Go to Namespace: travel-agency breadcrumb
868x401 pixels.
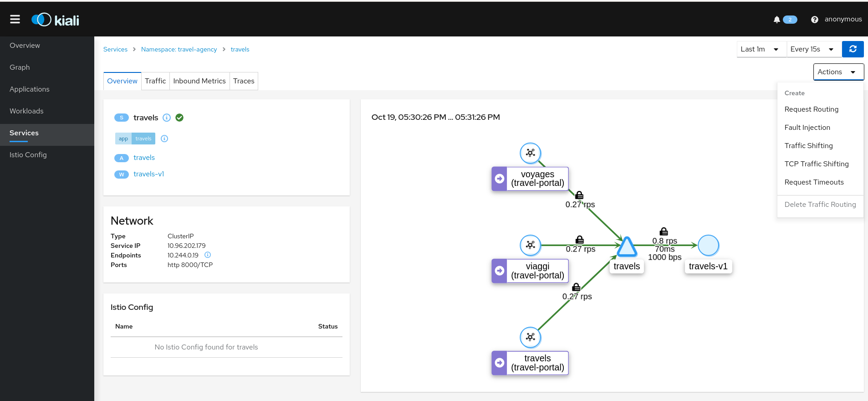179,49
